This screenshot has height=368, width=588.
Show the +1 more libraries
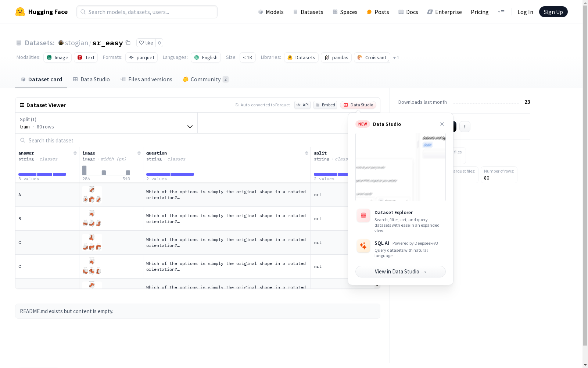click(x=396, y=57)
